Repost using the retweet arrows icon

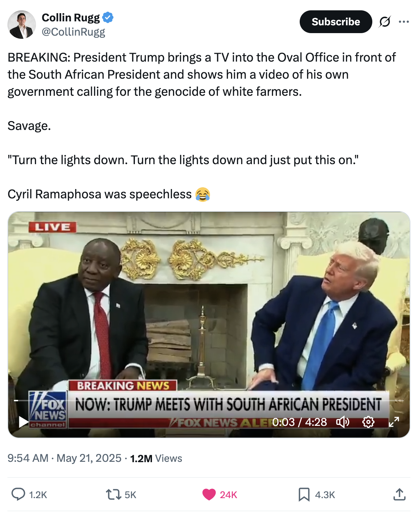(x=113, y=494)
